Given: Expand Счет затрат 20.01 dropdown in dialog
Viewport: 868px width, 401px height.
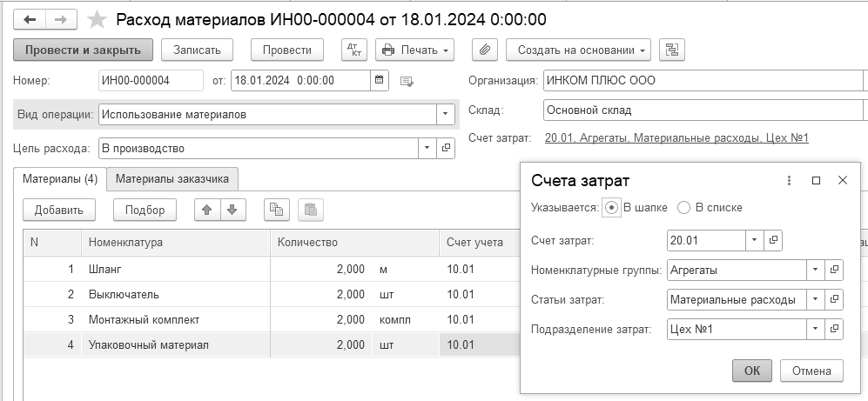Looking at the screenshot, I should click(755, 240).
